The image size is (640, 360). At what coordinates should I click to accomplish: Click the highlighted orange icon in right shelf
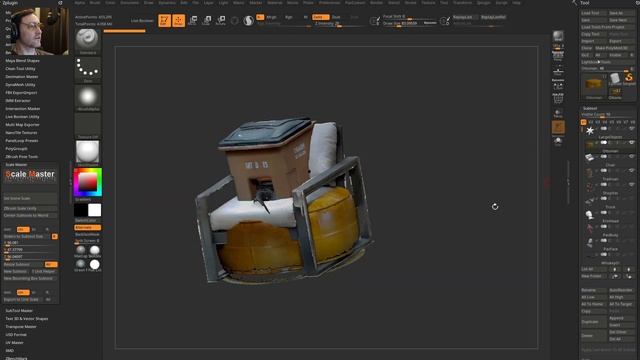pos(558,127)
